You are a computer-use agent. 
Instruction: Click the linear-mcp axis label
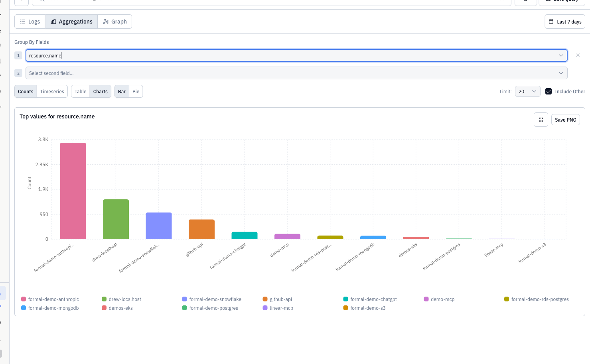tap(494, 250)
